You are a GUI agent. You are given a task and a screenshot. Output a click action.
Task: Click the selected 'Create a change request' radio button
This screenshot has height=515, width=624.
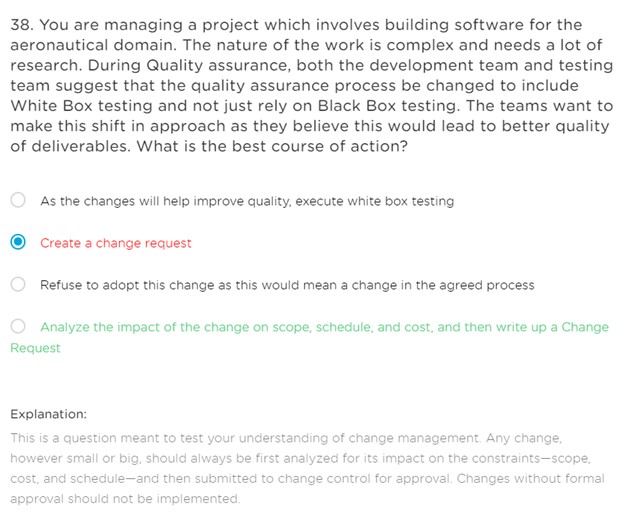coord(18,242)
